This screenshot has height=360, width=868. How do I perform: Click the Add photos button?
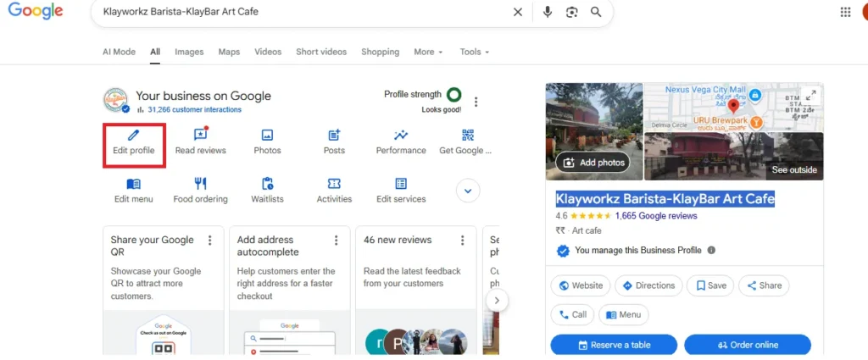(593, 163)
